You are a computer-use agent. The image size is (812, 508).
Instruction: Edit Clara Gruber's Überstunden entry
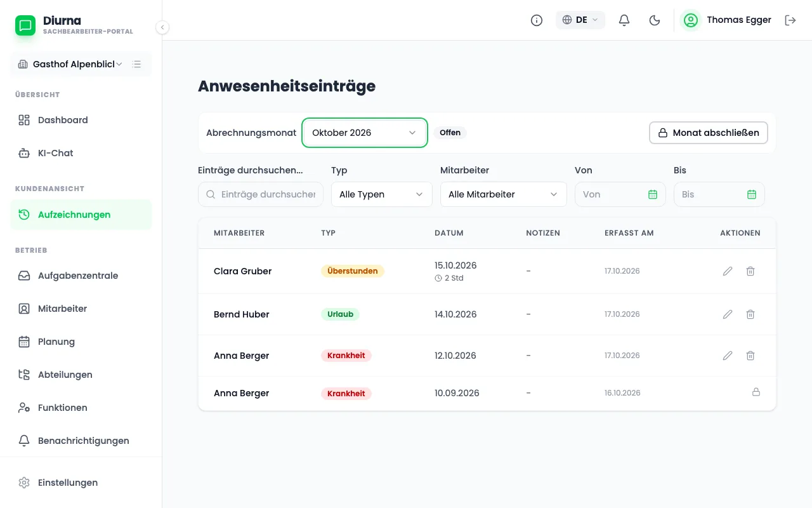coord(728,271)
